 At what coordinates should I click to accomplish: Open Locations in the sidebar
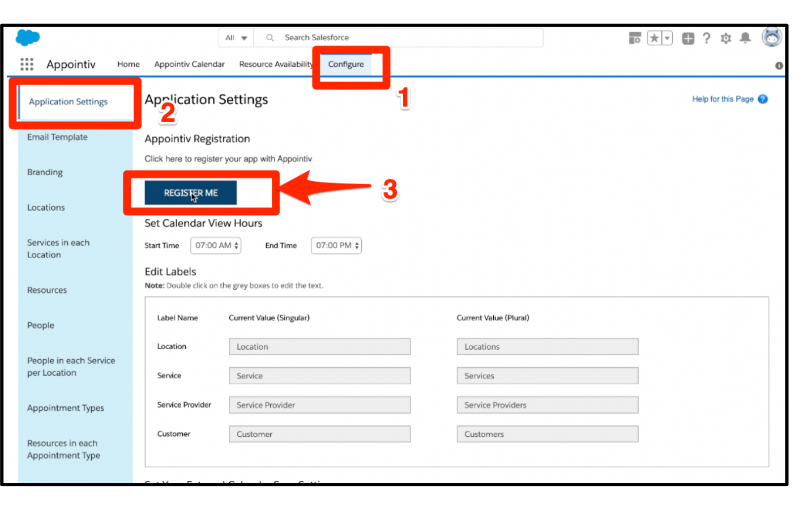46,207
